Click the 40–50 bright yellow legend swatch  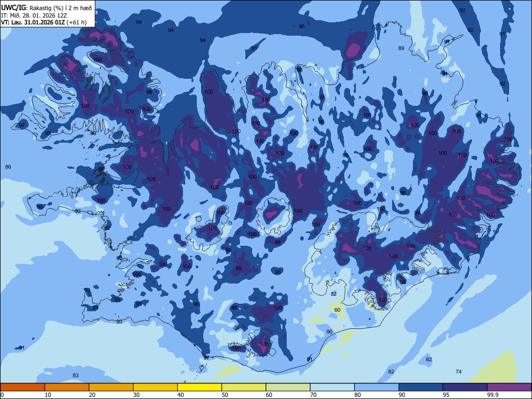coord(199,387)
